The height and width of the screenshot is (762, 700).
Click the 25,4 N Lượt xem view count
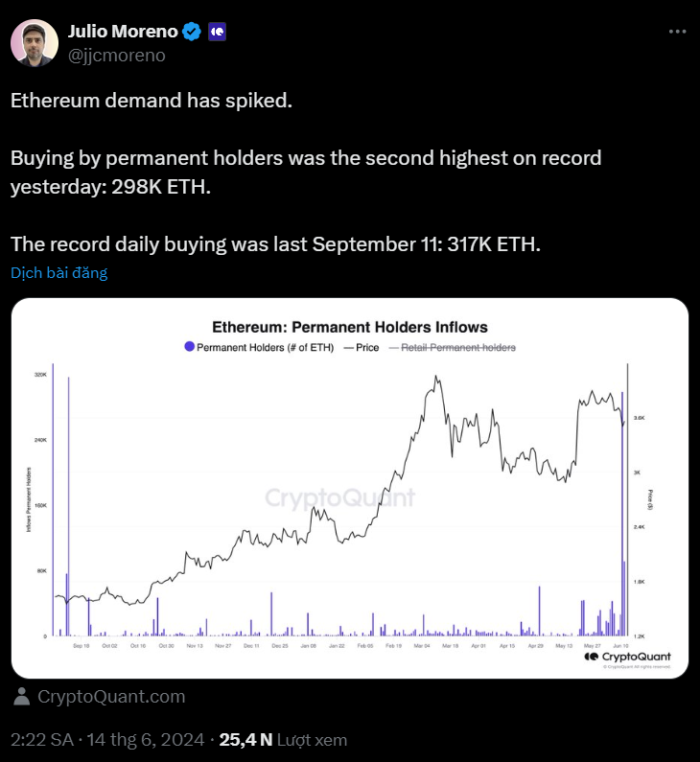(283, 740)
